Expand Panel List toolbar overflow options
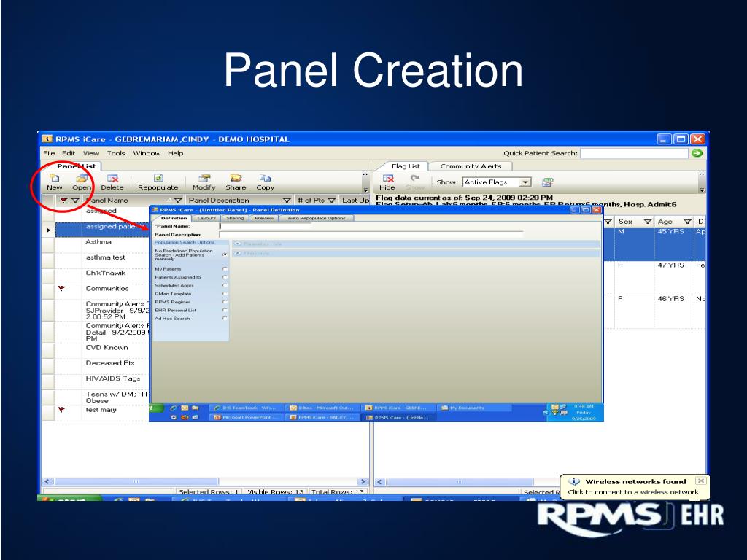 click(x=366, y=190)
